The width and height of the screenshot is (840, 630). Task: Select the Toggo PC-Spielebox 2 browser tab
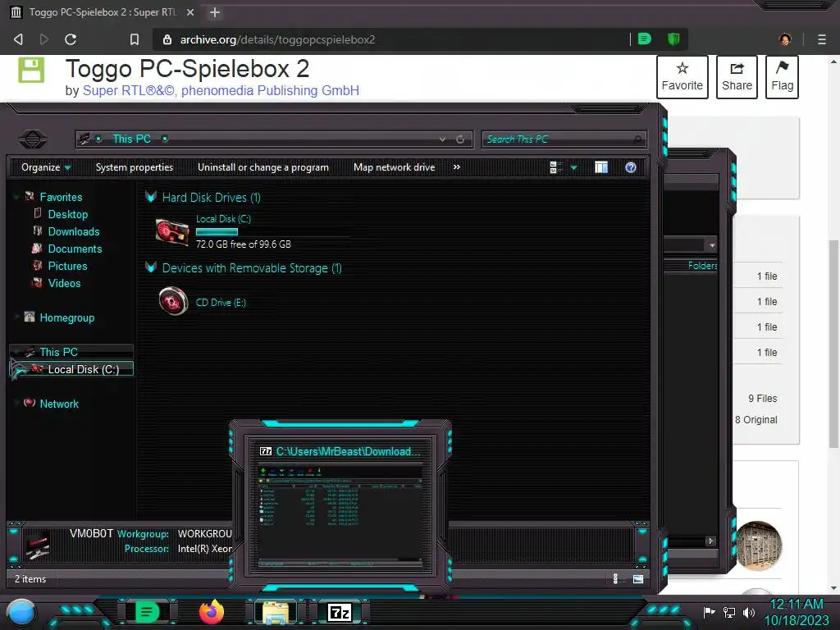click(x=102, y=12)
